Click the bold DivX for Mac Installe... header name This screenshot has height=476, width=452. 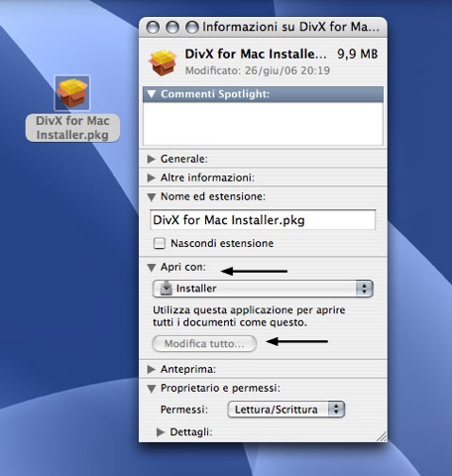click(256, 55)
